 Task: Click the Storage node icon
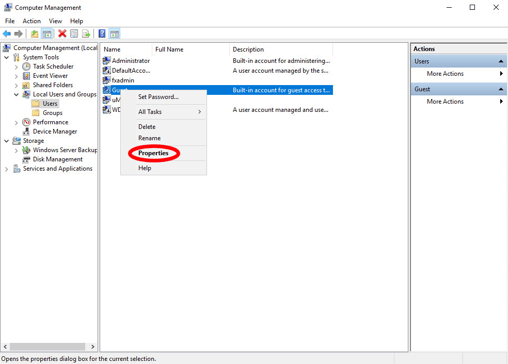[x=16, y=141]
